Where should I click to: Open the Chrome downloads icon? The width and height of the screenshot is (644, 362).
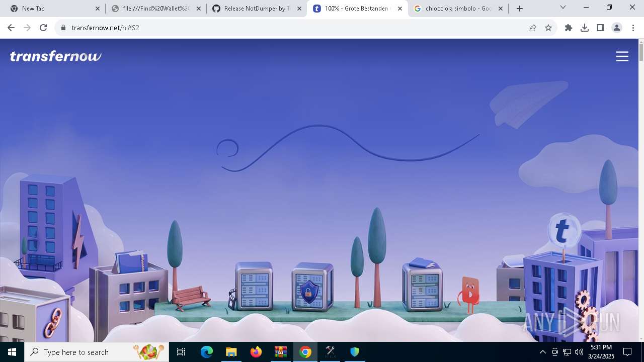(585, 28)
